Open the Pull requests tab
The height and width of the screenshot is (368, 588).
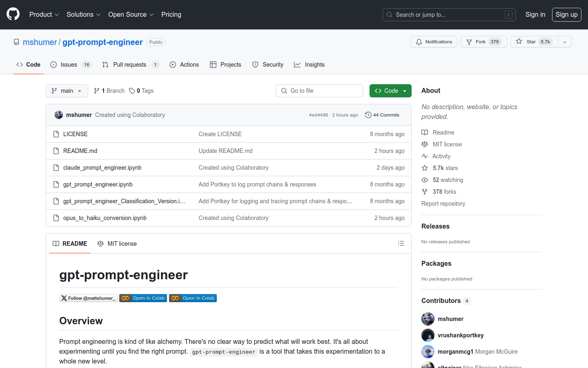pos(130,65)
